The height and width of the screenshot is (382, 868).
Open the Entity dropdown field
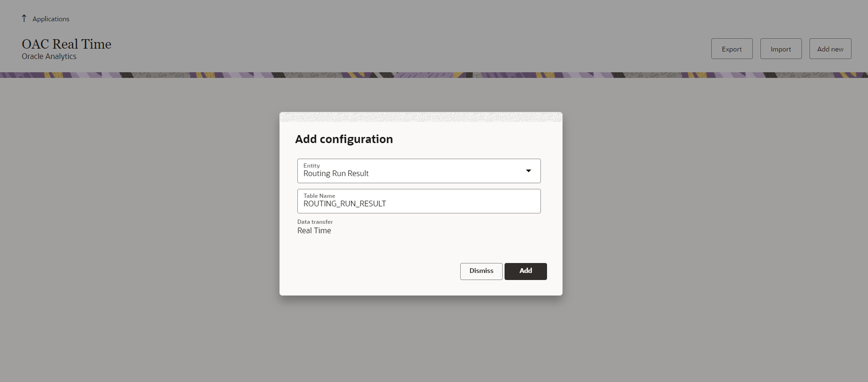[x=411, y=171]
